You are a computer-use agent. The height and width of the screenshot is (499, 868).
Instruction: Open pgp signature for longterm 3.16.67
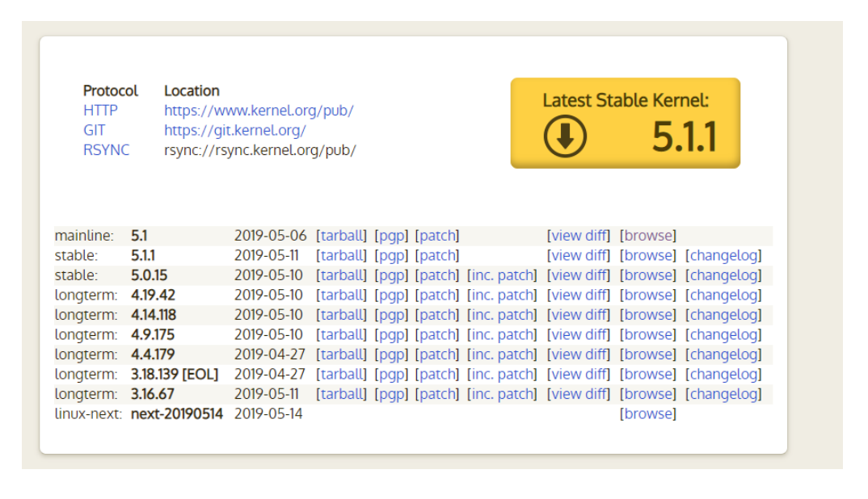[391, 395]
